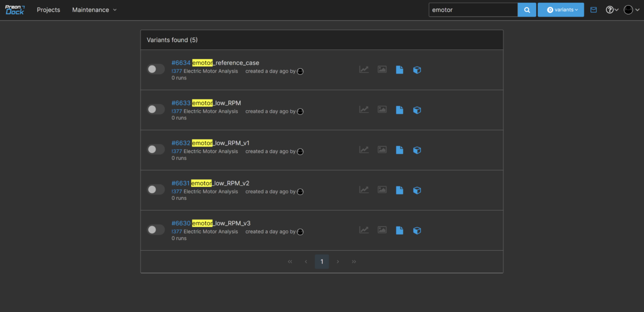Click the search magnifier button
The width and height of the screenshot is (644, 312).
(x=526, y=10)
